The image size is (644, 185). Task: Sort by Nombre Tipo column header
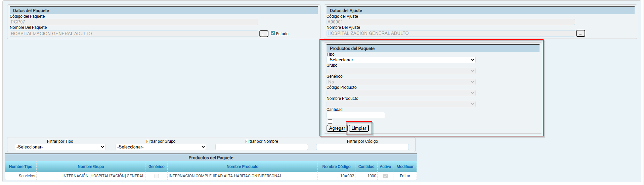coord(21,167)
